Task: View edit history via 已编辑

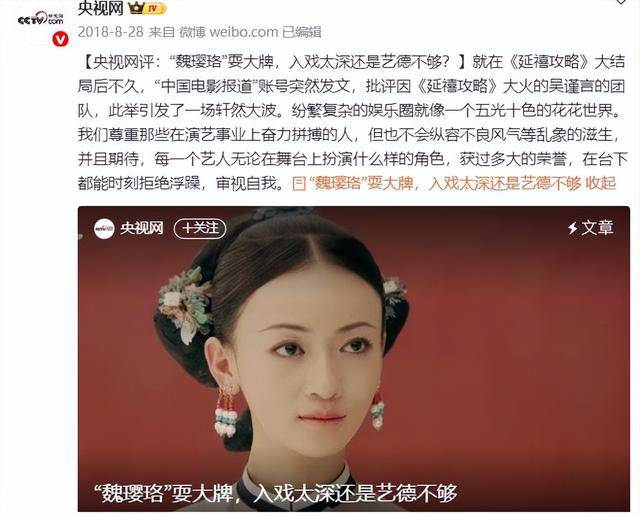Action: [x=302, y=32]
